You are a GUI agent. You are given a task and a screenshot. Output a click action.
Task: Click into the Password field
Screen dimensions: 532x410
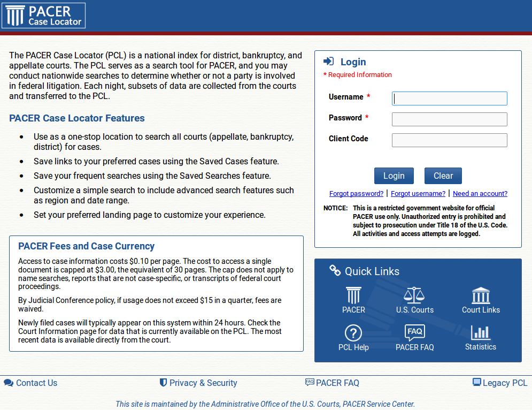coord(450,119)
